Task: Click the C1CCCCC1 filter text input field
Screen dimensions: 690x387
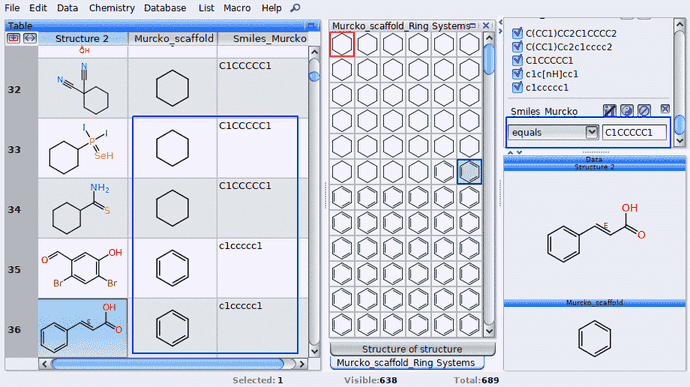Action: 634,132
